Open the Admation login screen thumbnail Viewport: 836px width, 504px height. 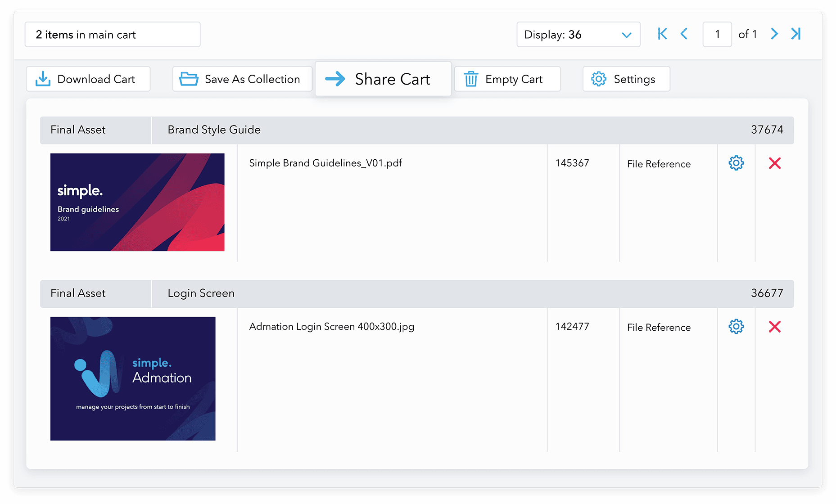(x=133, y=378)
